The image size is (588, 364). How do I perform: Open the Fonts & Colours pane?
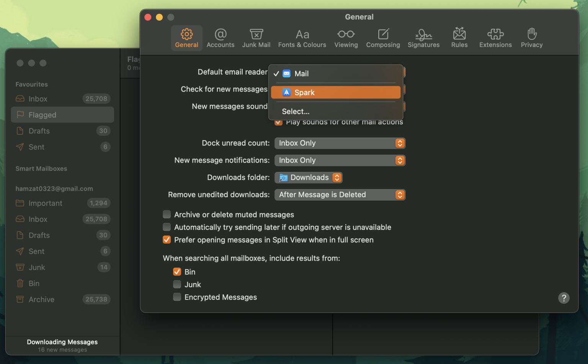(302, 38)
